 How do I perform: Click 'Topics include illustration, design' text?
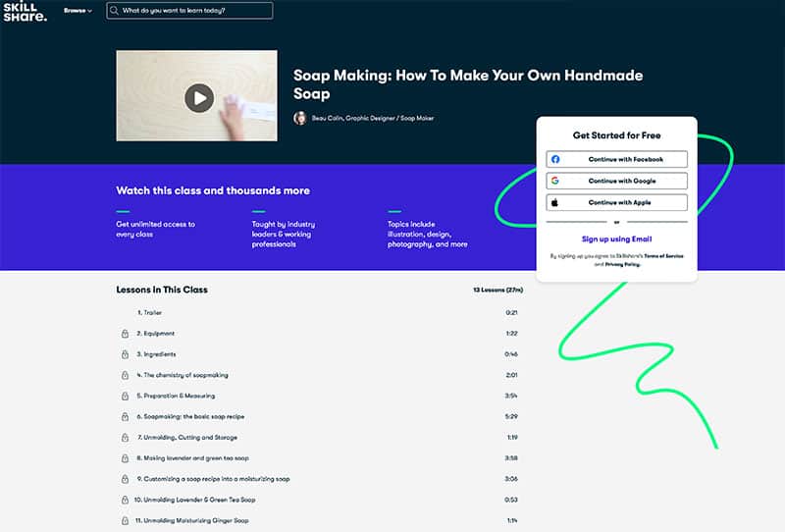(428, 234)
